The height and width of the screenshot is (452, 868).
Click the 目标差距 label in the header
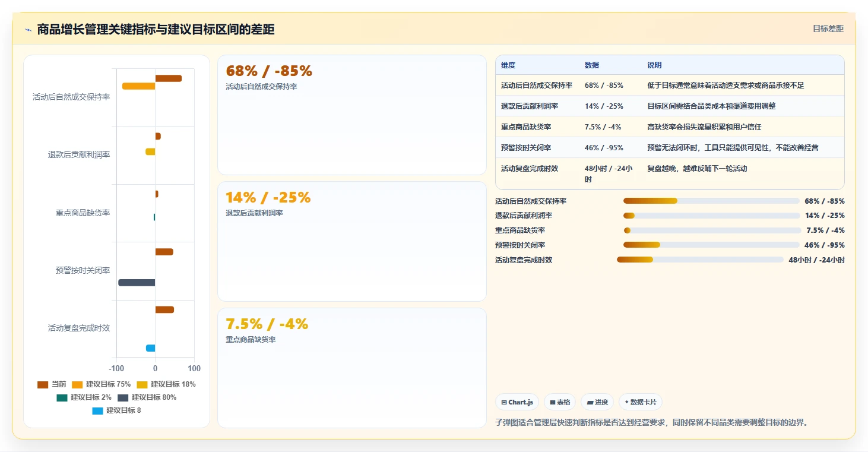[x=828, y=29]
